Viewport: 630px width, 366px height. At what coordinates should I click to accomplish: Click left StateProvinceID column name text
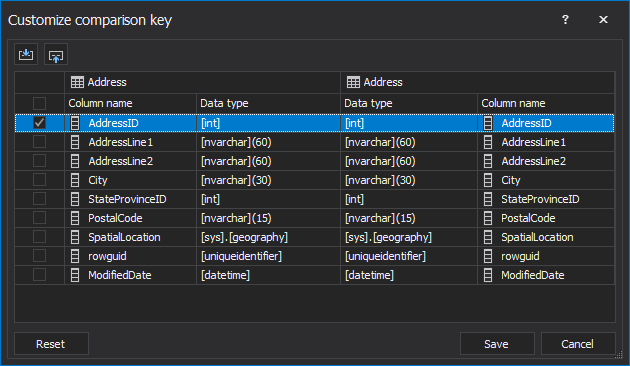pos(127,199)
